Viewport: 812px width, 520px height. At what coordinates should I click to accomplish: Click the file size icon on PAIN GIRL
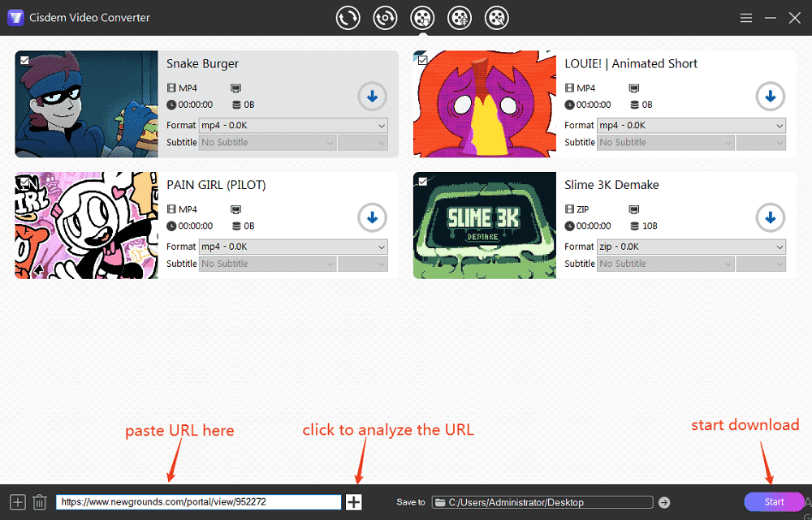pyautogui.click(x=236, y=226)
